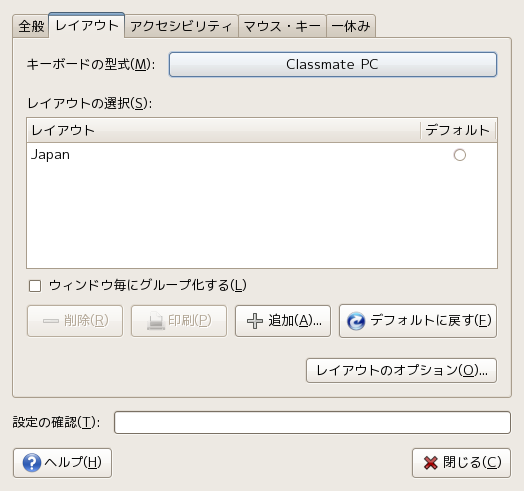Screen dimensions: 524x491
Task: Click the レイアウト column header
Action: point(223,130)
